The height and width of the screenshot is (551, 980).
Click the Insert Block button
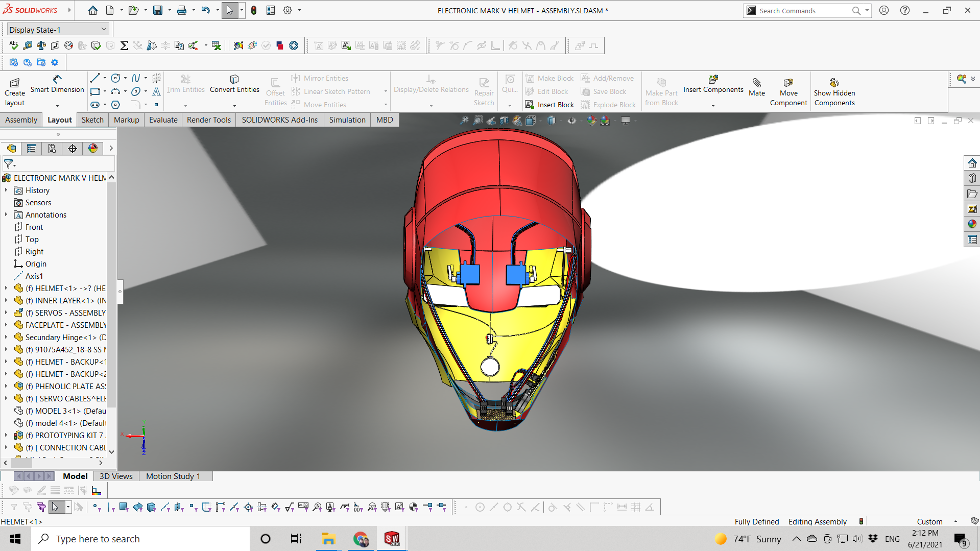point(549,105)
